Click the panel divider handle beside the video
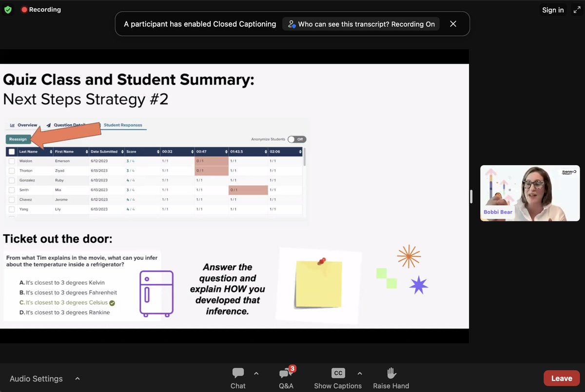Viewport: 585px width, 392px height. 471,196
